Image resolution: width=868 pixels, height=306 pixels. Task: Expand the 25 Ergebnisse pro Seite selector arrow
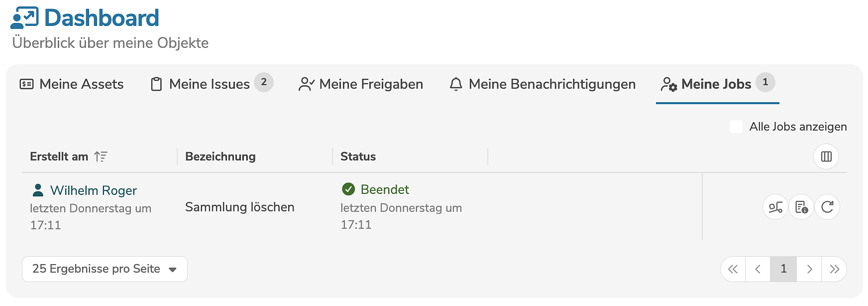[x=173, y=269]
